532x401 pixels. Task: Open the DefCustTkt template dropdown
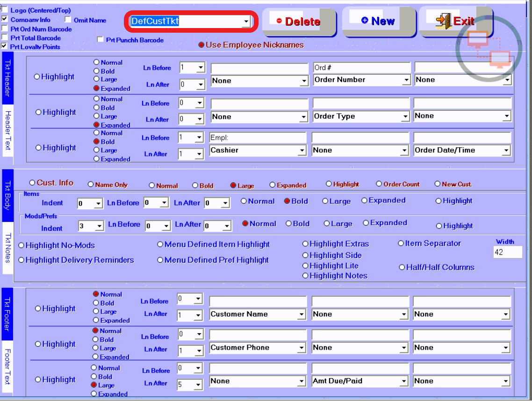tap(246, 21)
